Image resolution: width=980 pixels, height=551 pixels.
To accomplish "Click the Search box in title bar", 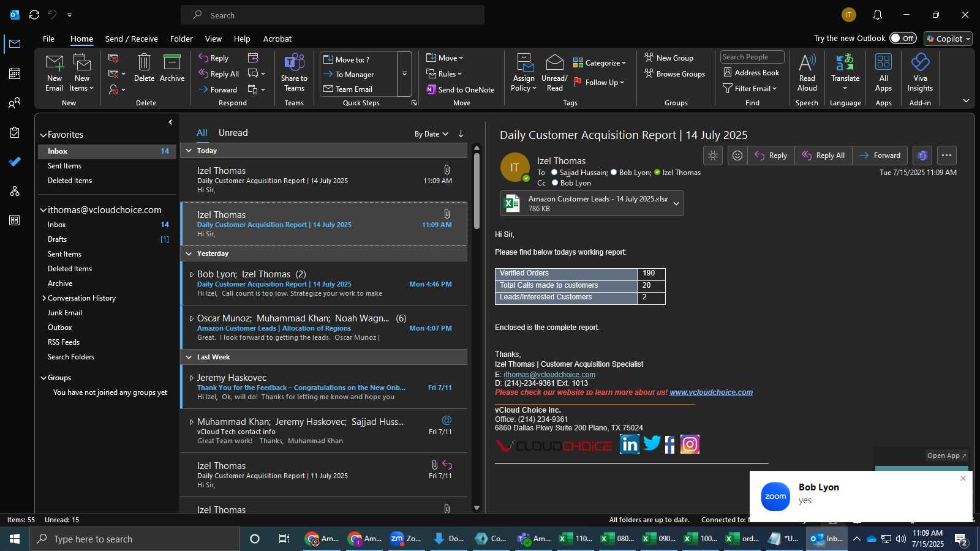I will click(333, 15).
